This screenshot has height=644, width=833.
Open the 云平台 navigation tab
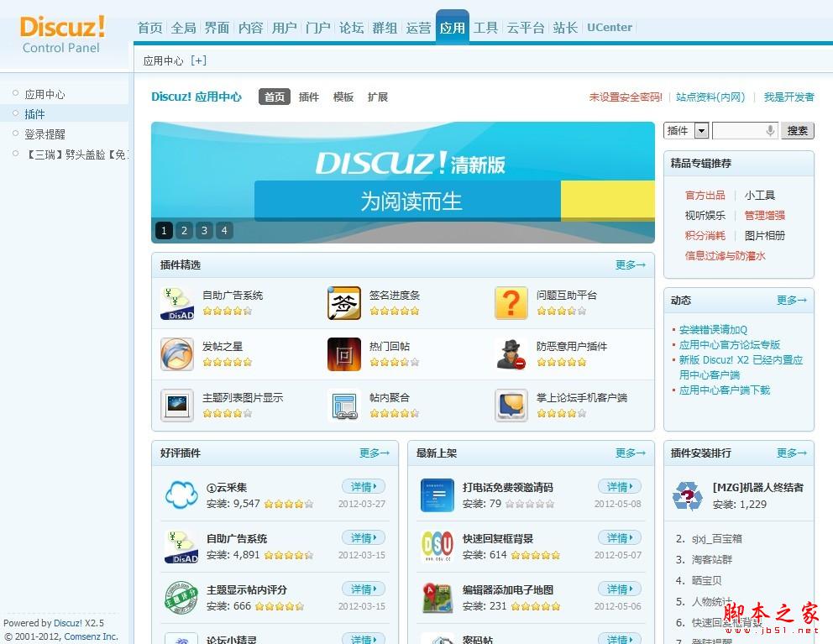524,27
